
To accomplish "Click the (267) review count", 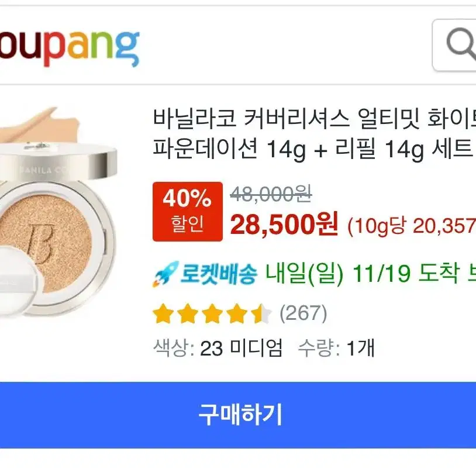I will click(303, 313).
